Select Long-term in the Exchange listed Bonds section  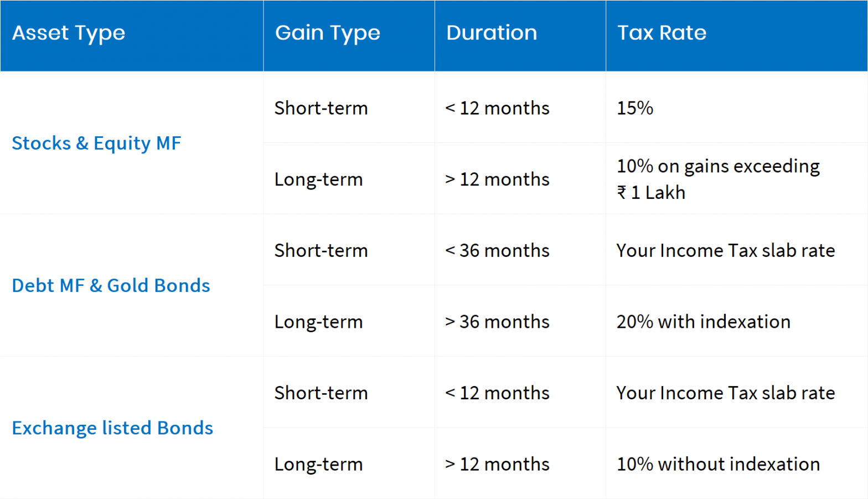pos(318,464)
